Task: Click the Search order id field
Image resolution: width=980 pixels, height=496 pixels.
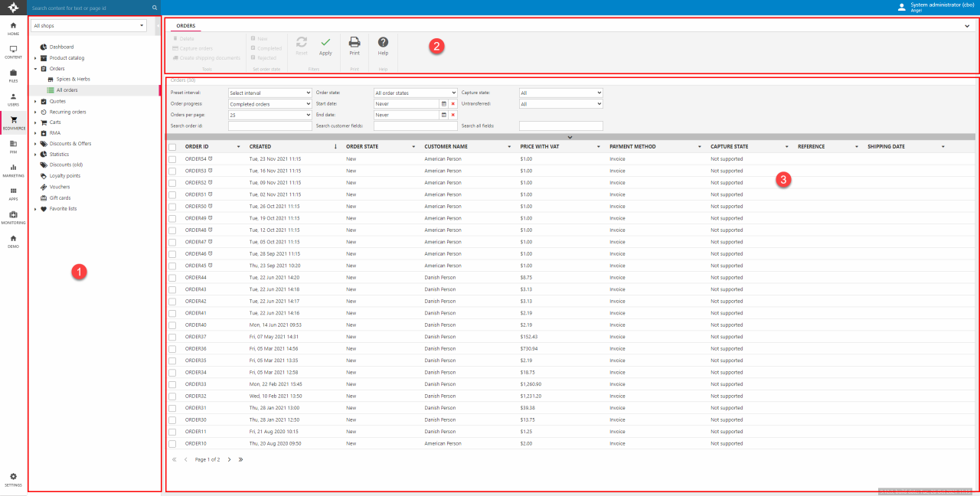Action: (269, 126)
